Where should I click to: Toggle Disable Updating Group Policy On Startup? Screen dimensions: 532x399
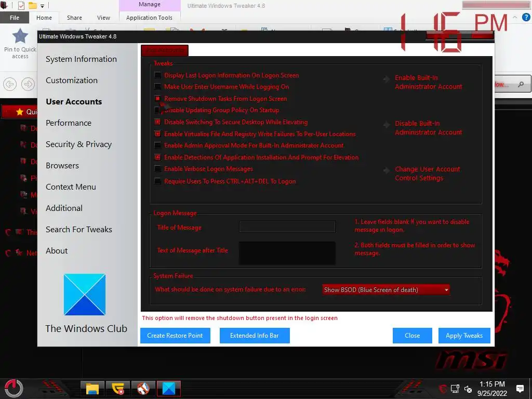(x=157, y=110)
